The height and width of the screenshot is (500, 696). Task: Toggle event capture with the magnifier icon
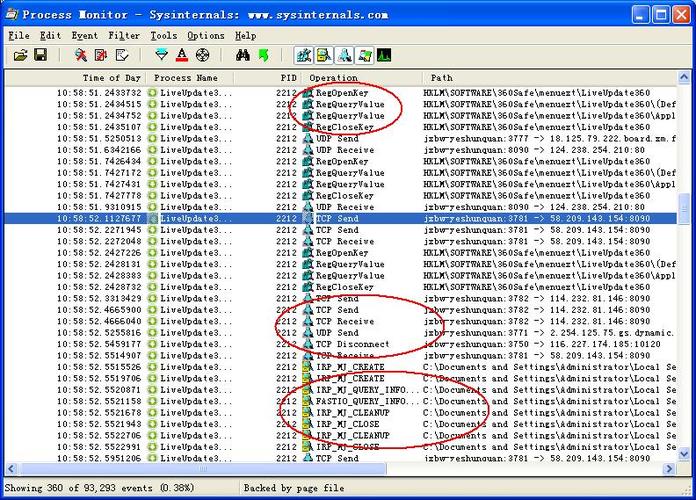tap(80, 56)
